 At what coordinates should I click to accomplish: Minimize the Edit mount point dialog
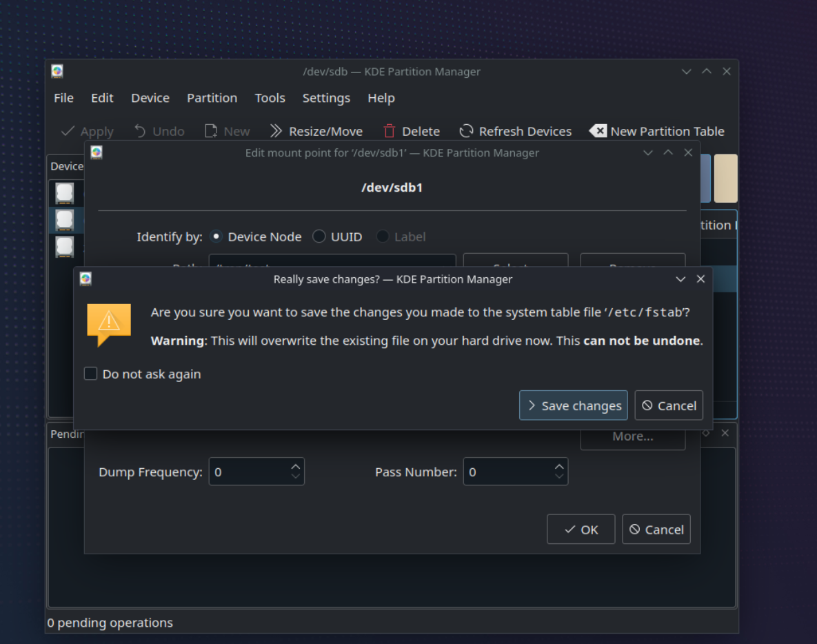coord(647,152)
